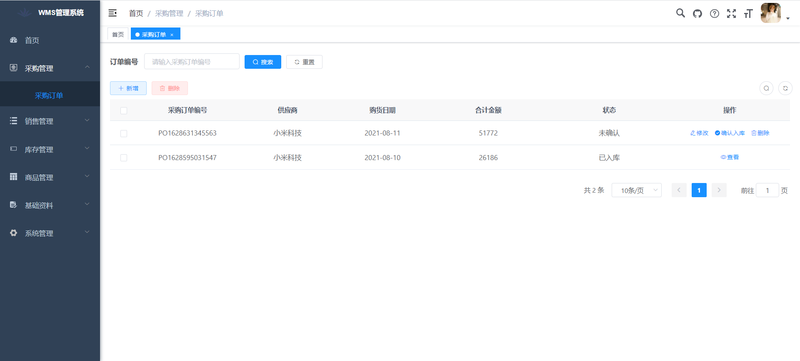The height and width of the screenshot is (361, 800).
Task: Click the red 删除 toolbar button
Action: (170, 88)
